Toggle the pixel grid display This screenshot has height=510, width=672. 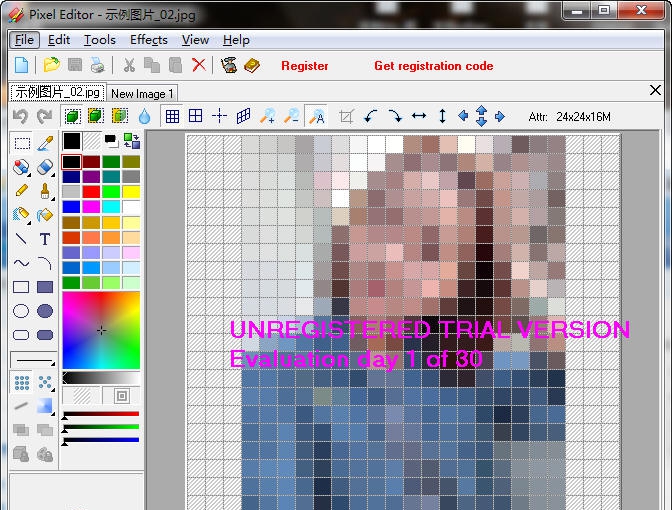click(x=172, y=116)
